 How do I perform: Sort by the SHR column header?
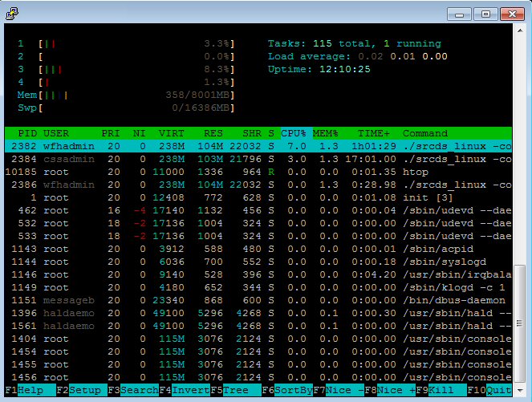tap(252, 133)
